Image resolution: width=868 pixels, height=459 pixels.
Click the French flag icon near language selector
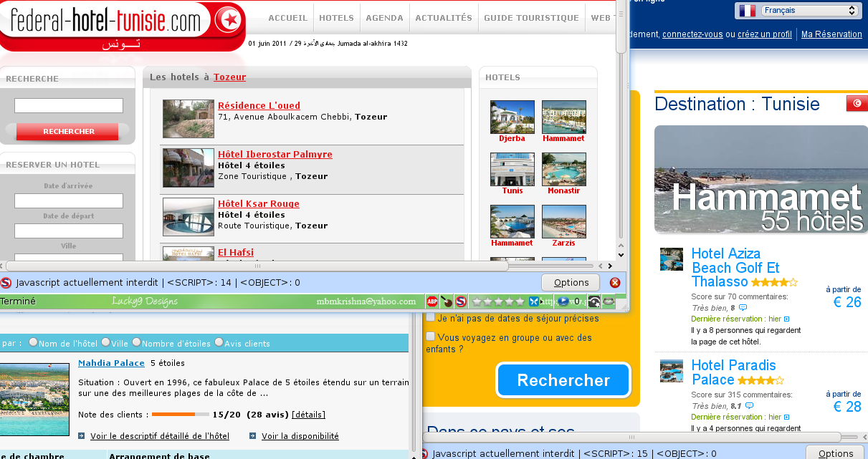[x=748, y=10]
